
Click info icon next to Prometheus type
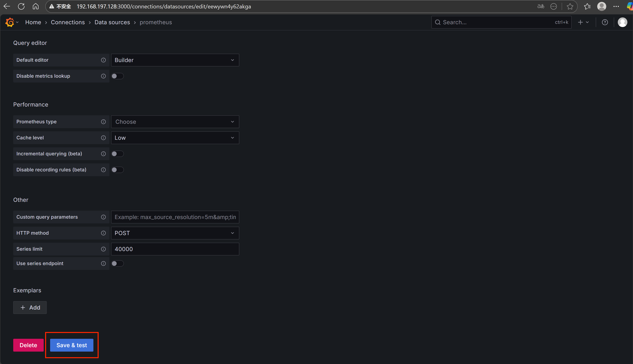click(103, 122)
